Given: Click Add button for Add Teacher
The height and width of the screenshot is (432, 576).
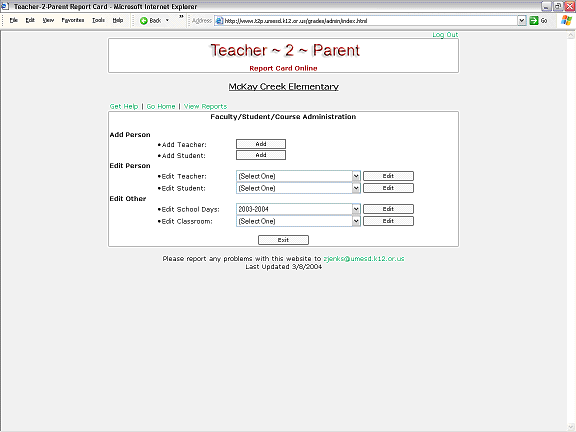Looking at the screenshot, I should [261, 144].
